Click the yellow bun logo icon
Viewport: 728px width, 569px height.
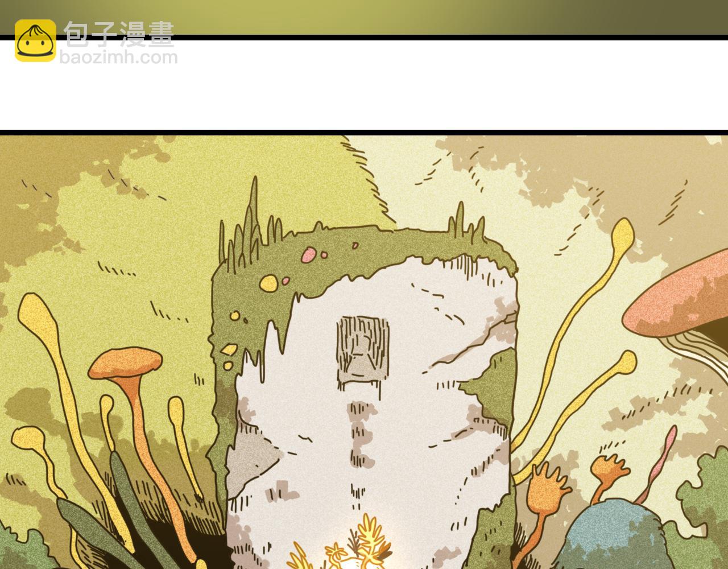(x=35, y=40)
